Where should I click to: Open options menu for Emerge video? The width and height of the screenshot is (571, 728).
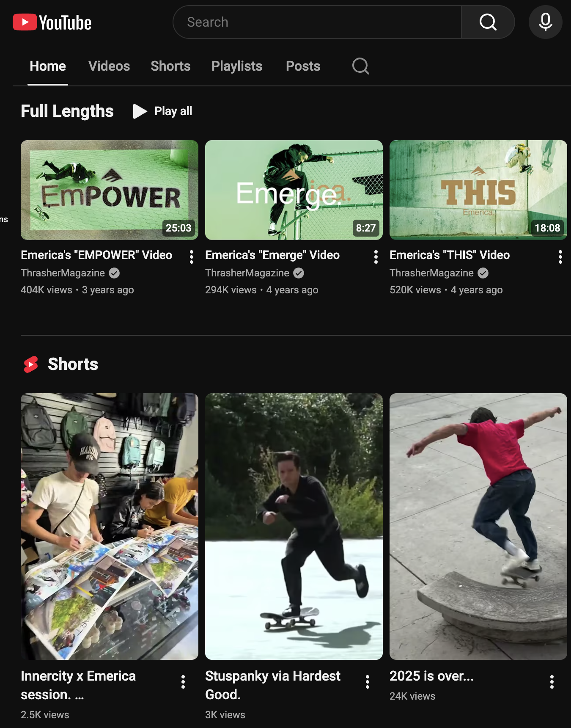point(376,257)
